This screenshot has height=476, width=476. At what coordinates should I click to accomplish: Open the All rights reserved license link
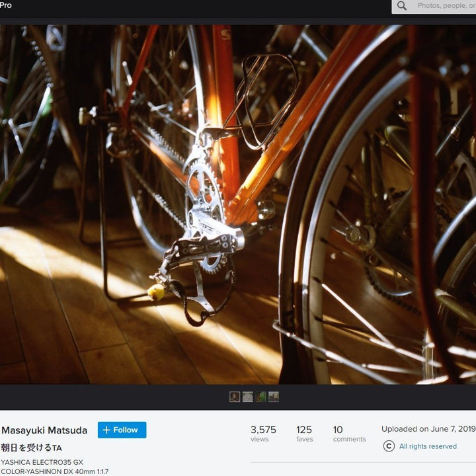click(428, 446)
